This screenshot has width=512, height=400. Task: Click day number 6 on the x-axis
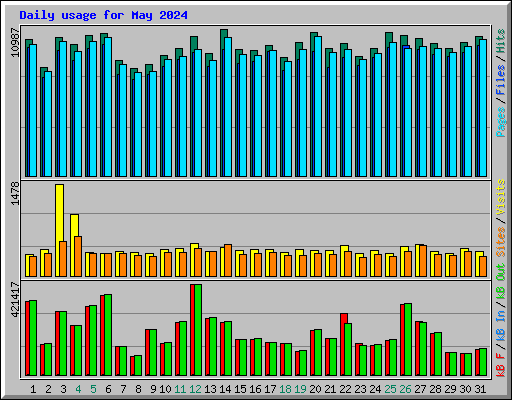[108, 389]
